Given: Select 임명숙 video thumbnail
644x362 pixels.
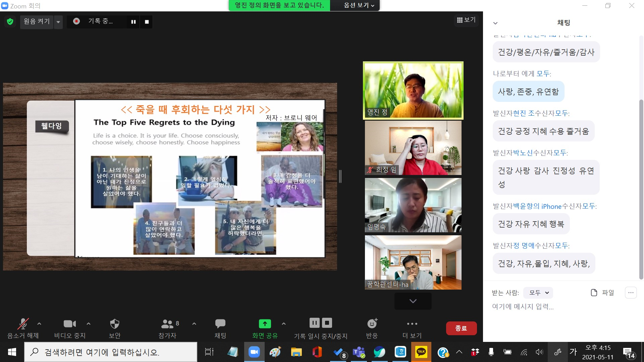Looking at the screenshot, I should pos(413,205).
